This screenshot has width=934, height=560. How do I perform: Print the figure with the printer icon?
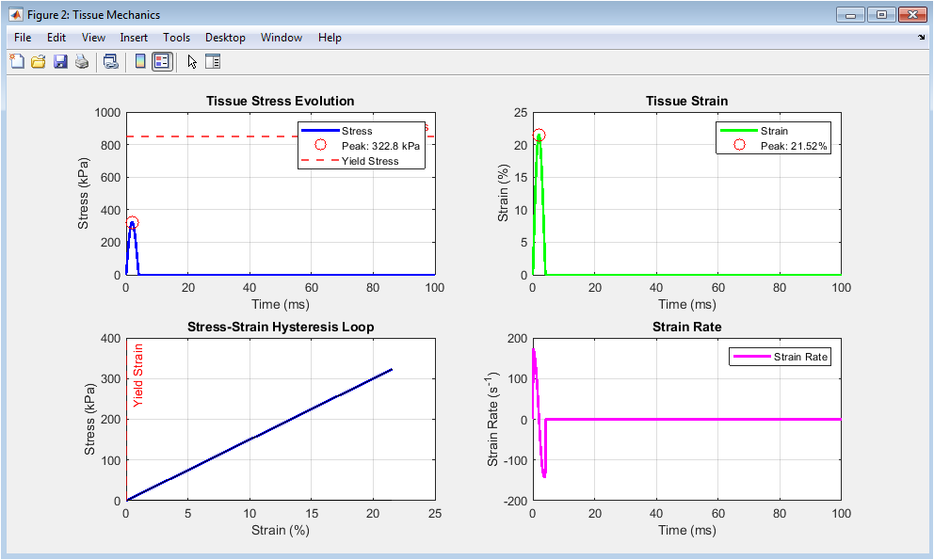coord(82,62)
